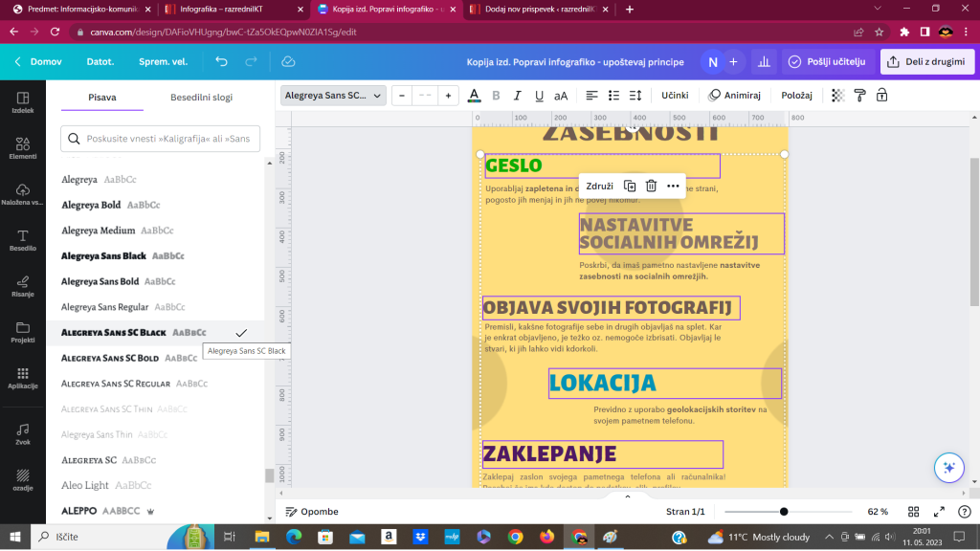Click the Animiraj button
This screenshot has width=980, height=551.
(x=734, y=96)
